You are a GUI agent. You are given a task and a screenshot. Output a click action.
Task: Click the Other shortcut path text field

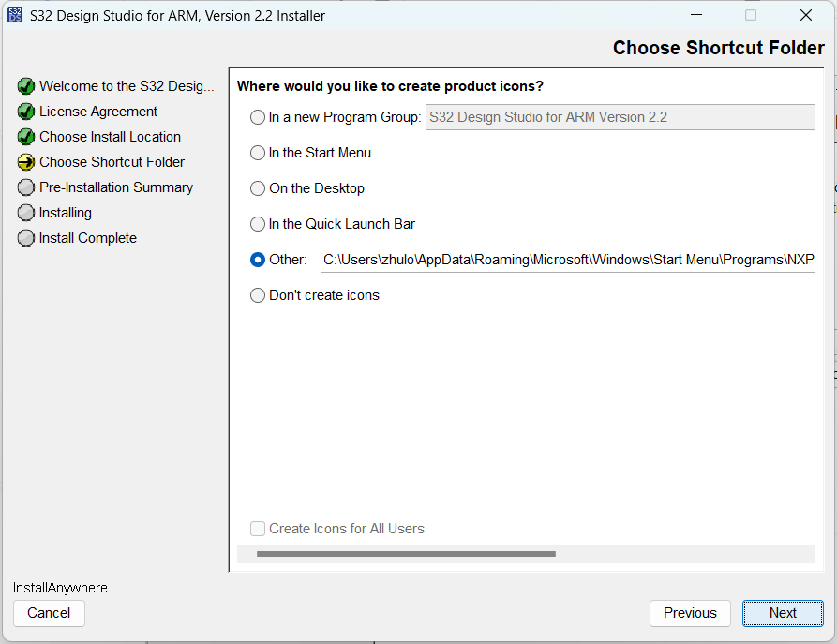[x=567, y=260]
